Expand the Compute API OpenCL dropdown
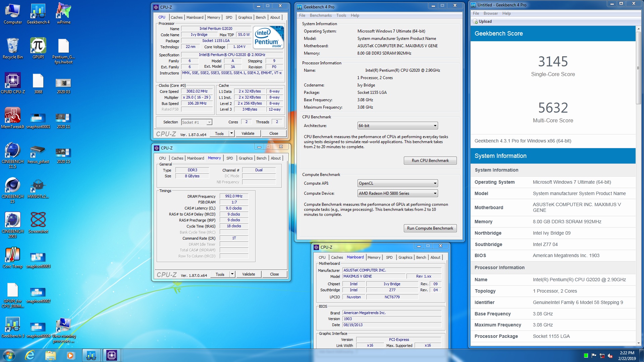Screen dimensions: 644x362 (x=398, y=183)
